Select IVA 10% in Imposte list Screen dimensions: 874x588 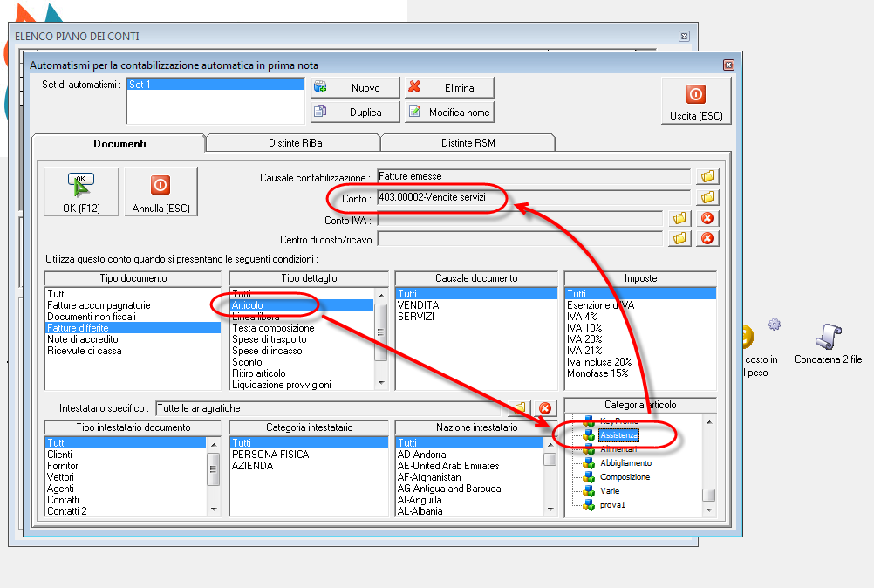point(640,328)
